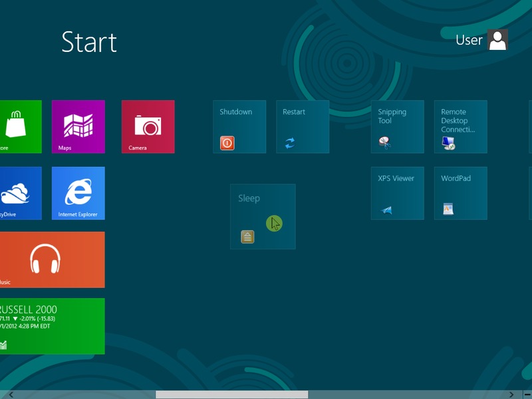Image resolution: width=532 pixels, height=399 pixels.
Task: Open the Snipping Tool tile
Action: pos(397,126)
